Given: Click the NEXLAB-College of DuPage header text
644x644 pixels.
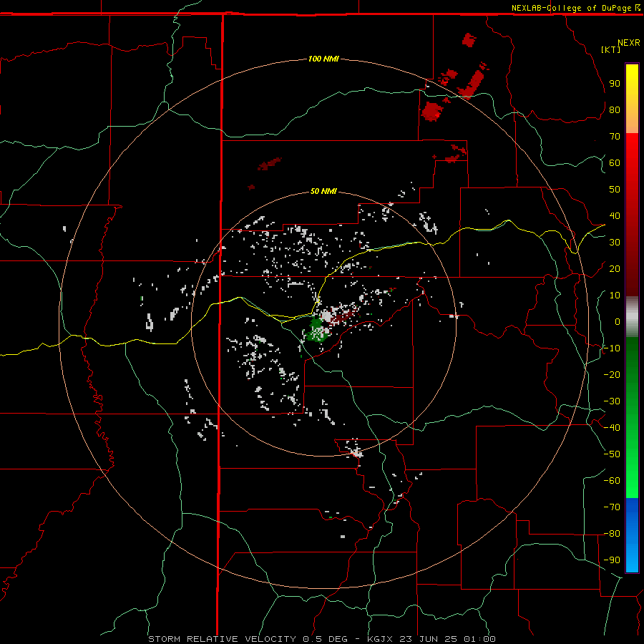Looking at the screenshot, I should pos(575,8).
